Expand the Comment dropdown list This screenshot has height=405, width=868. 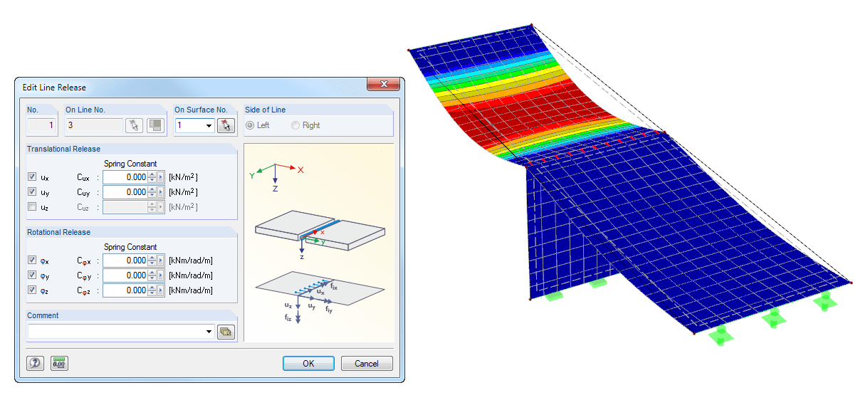pyautogui.click(x=209, y=332)
